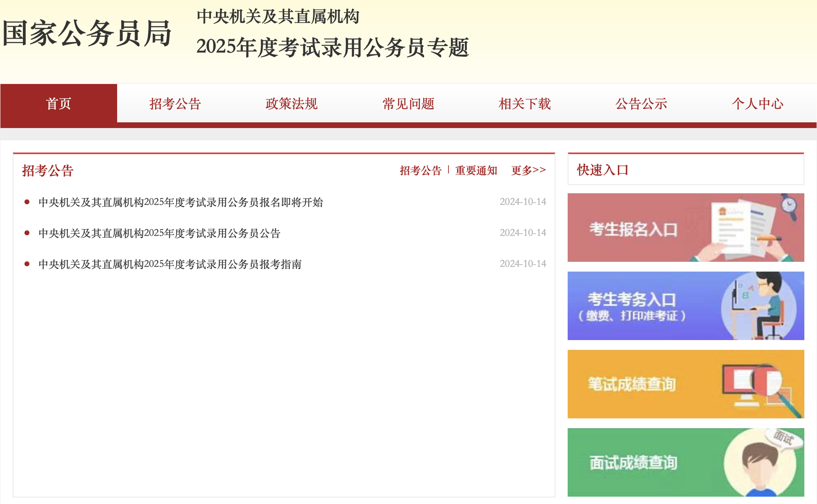Screen dimensions: 817x504
Task: Open 考生考务入口 (缴费、打印准考证) banner
Action: [x=686, y=306]
